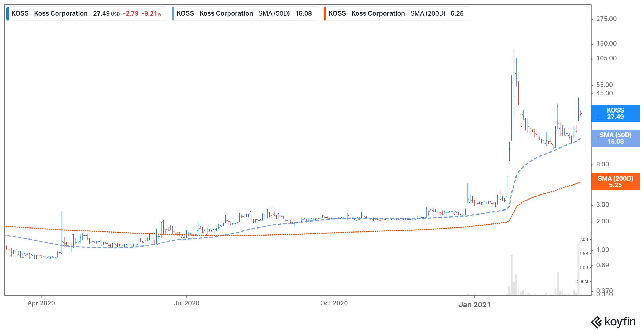Click the KOSS price legend box
644x333 pixels.
coord(87,13)
